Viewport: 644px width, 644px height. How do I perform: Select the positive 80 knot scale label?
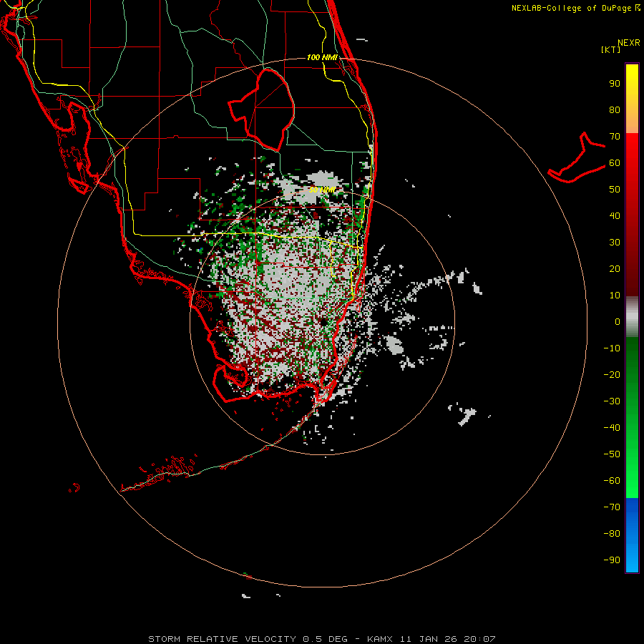615,110
